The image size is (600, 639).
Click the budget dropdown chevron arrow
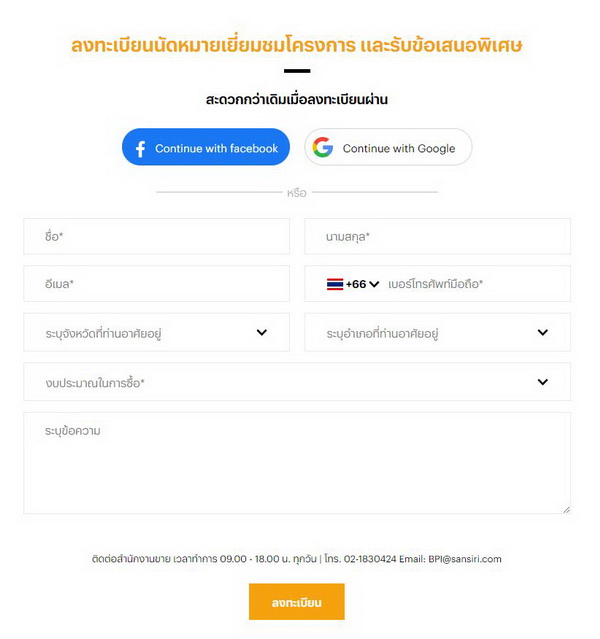(x=543, y=382)
